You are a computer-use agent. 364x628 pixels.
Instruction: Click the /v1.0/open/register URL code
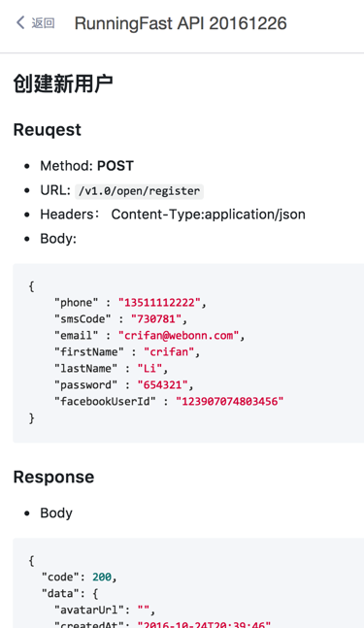point(140,191)
